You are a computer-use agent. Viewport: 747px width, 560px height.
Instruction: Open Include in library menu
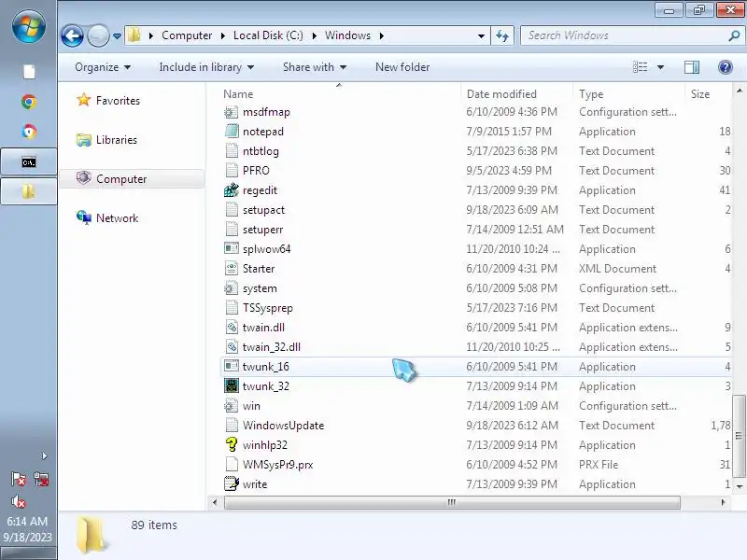click(206, 67)
